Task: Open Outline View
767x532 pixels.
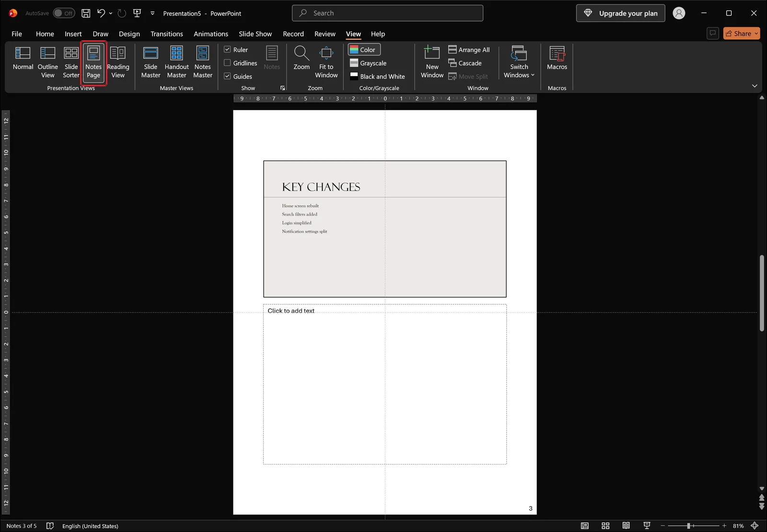Action: [47, 62]
